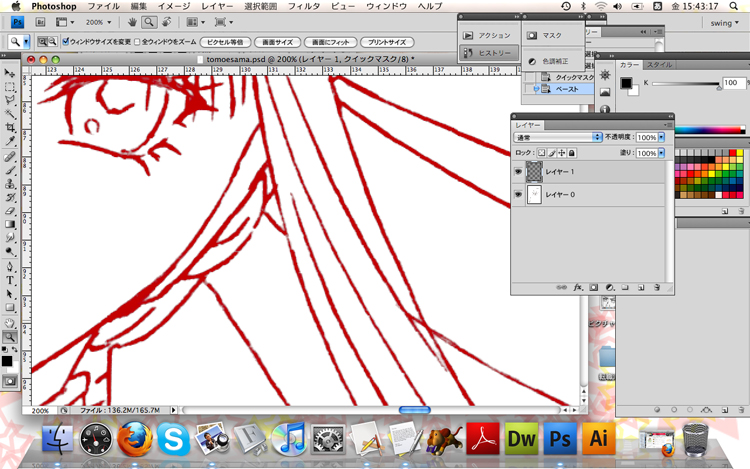
Task: Pick the Rotate View tool in application bar
Action: tap(166, 22)
